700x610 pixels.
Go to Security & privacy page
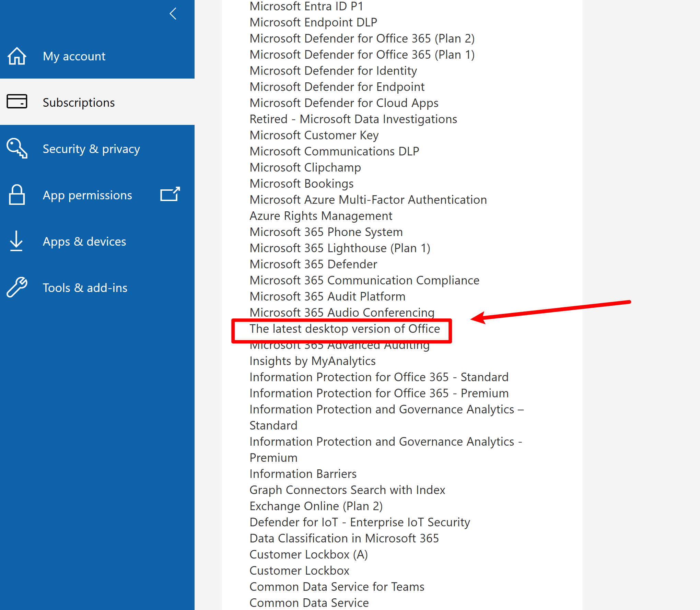(91, 149)
